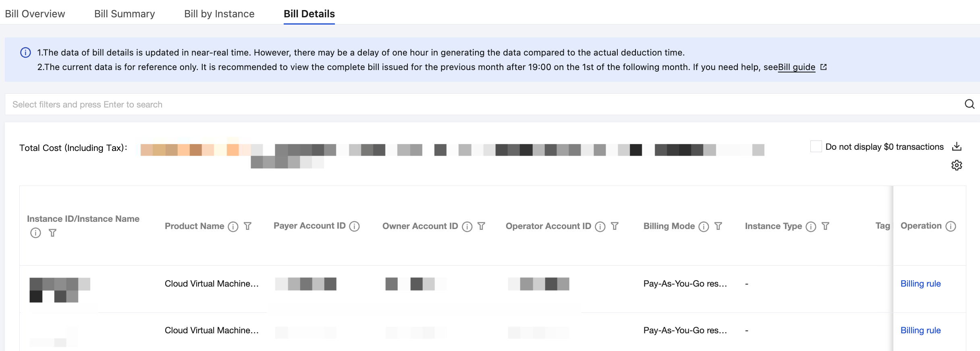Download the bill details
This screenshot has width=980, height=351.
point(957,147)
